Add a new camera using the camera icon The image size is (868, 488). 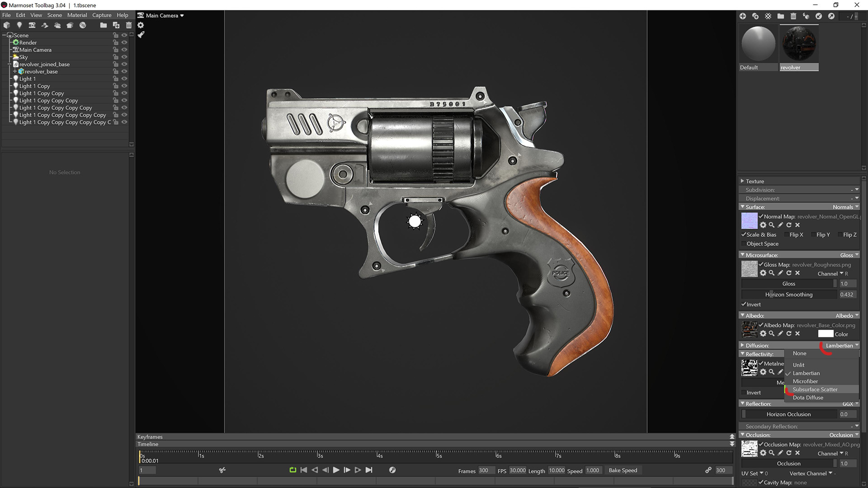pyautogui.click(x=32, y=25)
